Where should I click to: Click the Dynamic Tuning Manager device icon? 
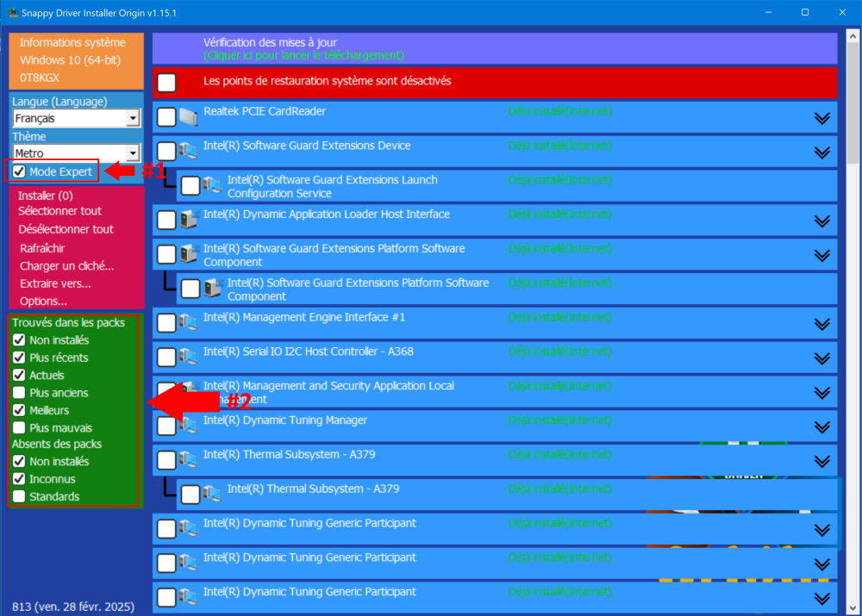click(189, 426)
